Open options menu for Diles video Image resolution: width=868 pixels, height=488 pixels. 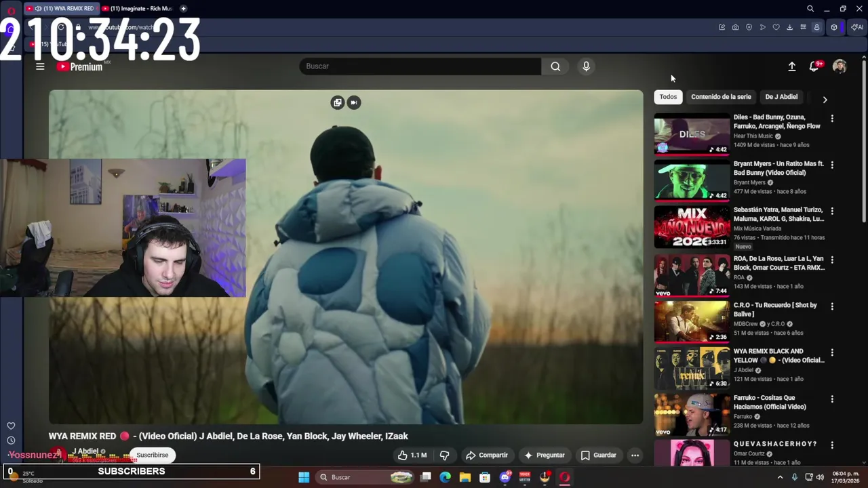(x=832, y=119)
